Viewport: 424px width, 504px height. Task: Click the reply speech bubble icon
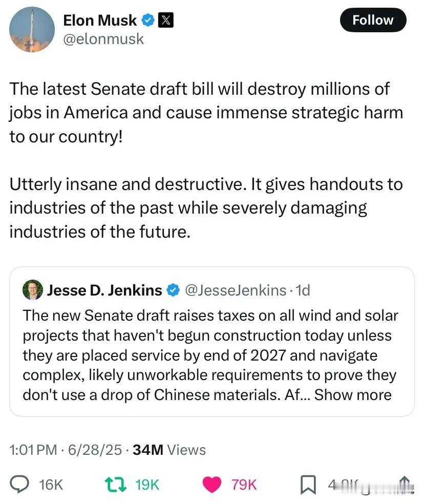19,485
